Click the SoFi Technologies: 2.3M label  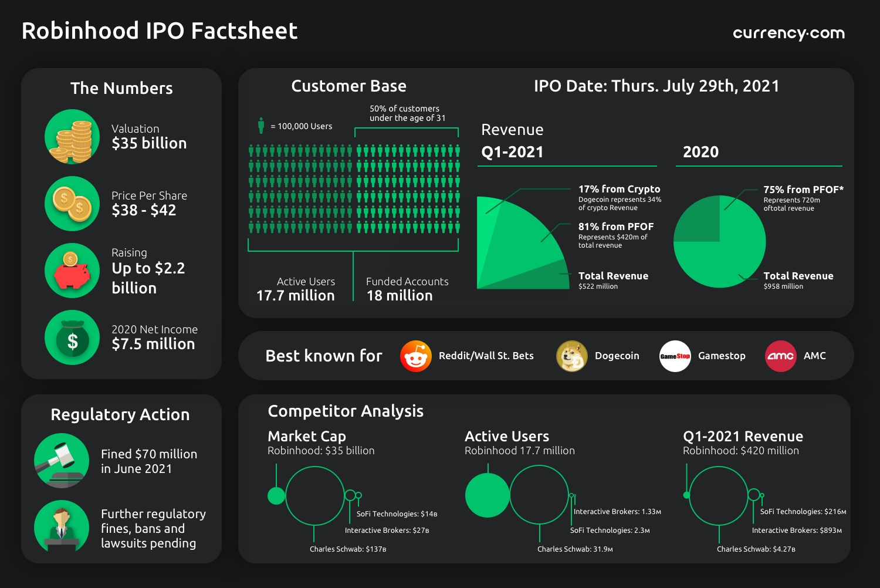coord(610,530)
